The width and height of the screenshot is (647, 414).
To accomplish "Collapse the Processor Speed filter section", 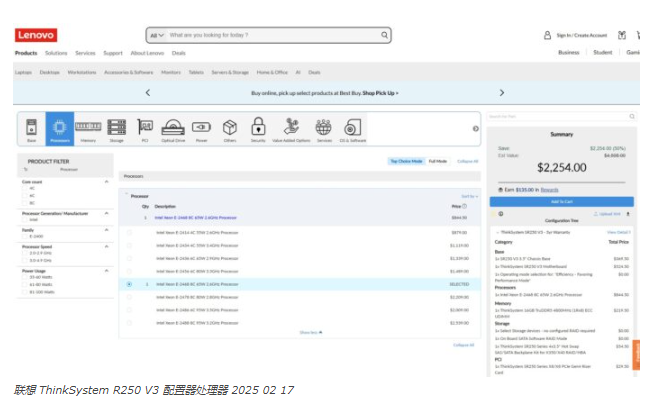I will (x=106, y=246).
